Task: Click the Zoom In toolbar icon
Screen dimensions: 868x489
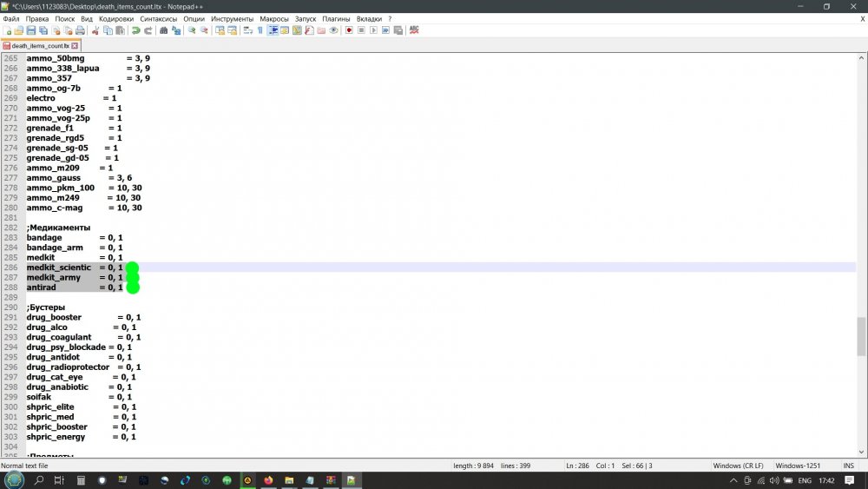Action: 192,30
